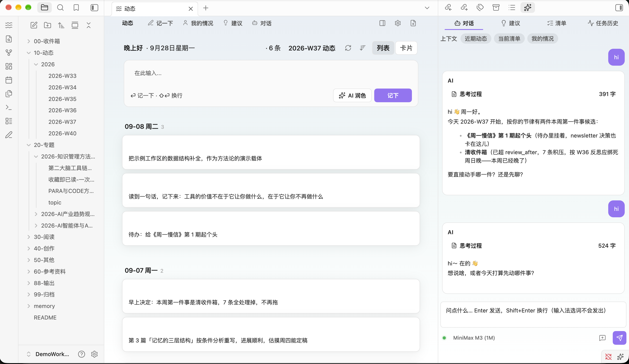The height and width of the screenshot is (364, 629).
Task: Create a new folder icon
Action: point(48,25)
